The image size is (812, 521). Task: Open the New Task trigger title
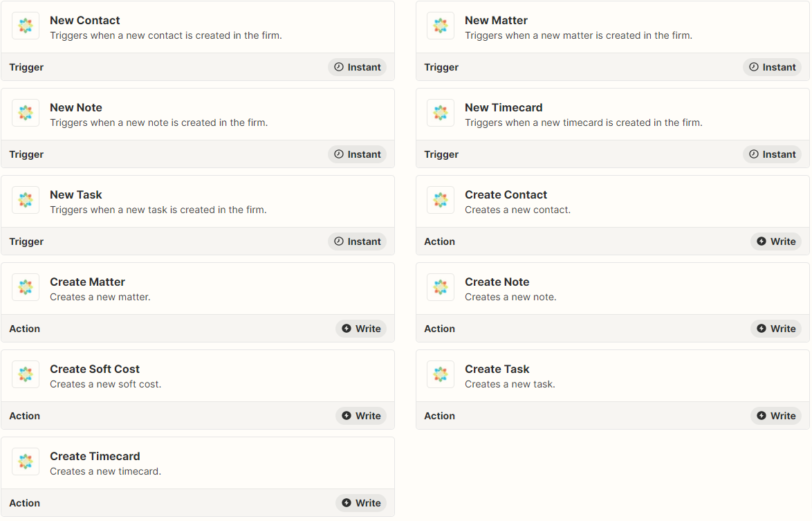pos(76,194)
